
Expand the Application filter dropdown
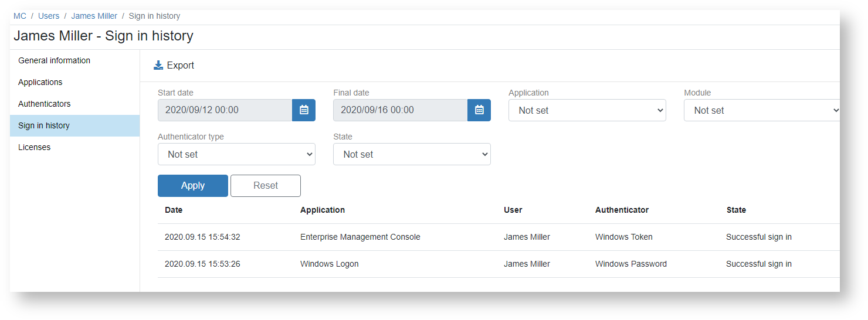(587, 110)
